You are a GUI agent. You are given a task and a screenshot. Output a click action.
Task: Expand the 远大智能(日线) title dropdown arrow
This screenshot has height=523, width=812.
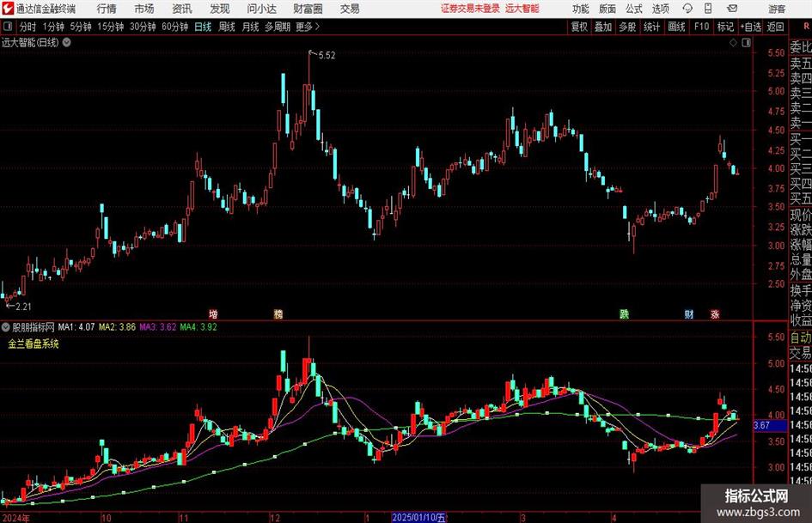[x=67, y=42]
